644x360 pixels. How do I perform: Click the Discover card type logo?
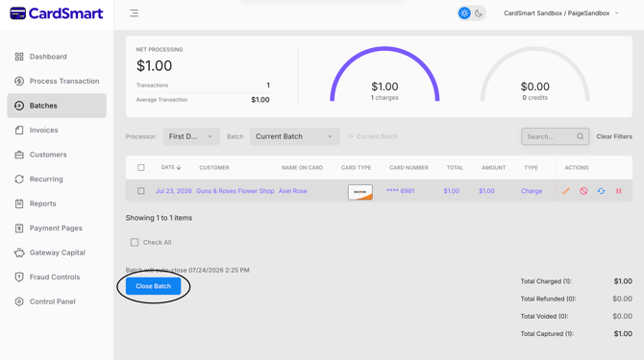coord(360,192)
